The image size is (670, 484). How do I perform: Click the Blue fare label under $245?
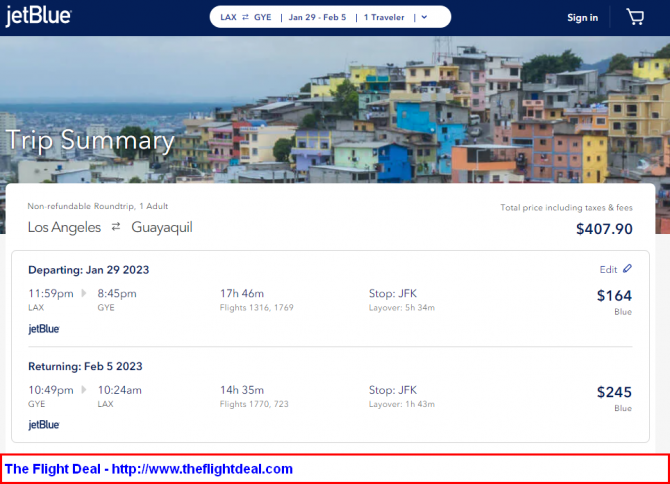pyautogui.click(x=623, y=408)
